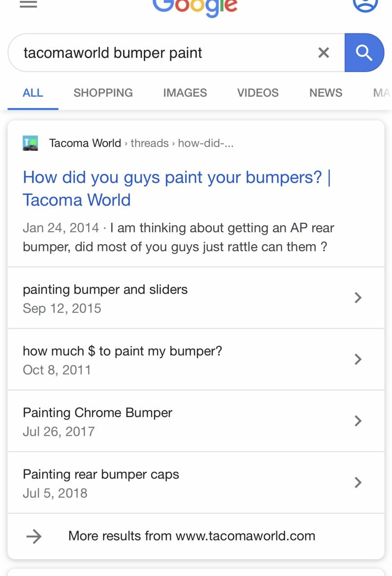
Task: Expand chevron for 'painting bumper and sliders'
Action: 358,297
